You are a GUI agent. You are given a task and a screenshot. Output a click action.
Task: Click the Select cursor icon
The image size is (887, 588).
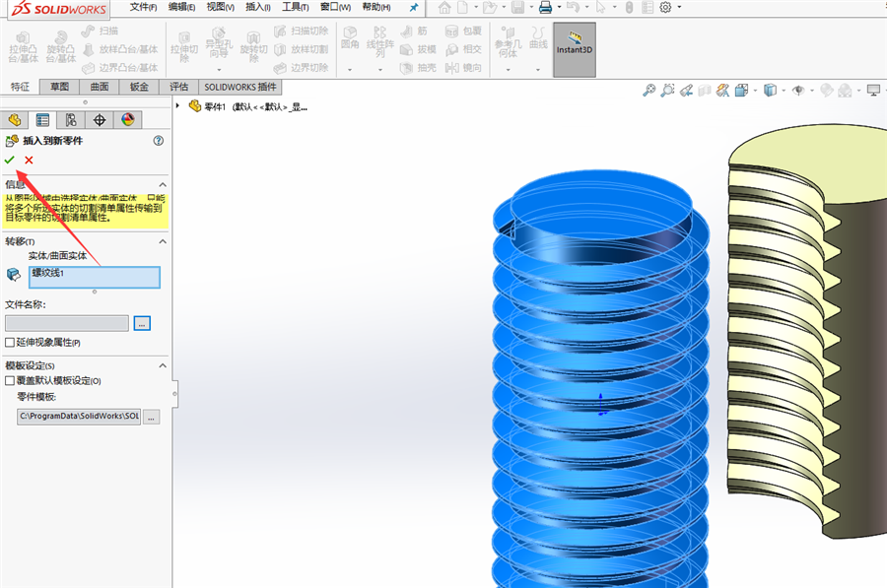(x=601, y=7)
